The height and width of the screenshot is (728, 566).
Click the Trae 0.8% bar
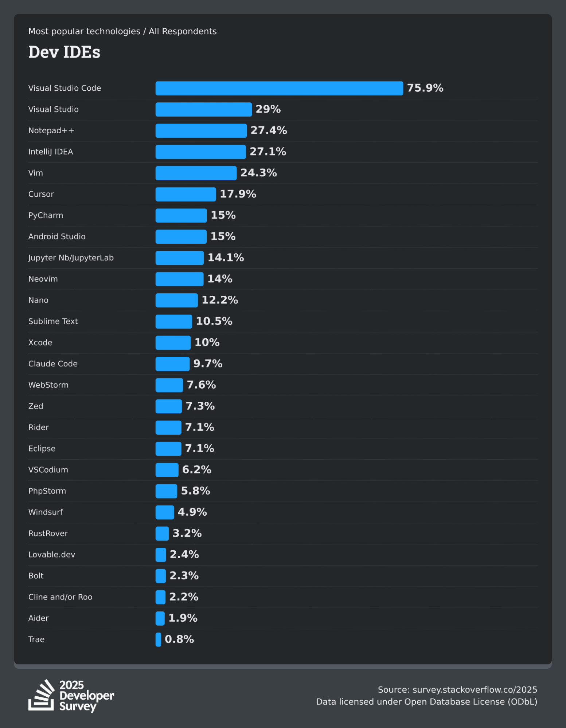158,640
